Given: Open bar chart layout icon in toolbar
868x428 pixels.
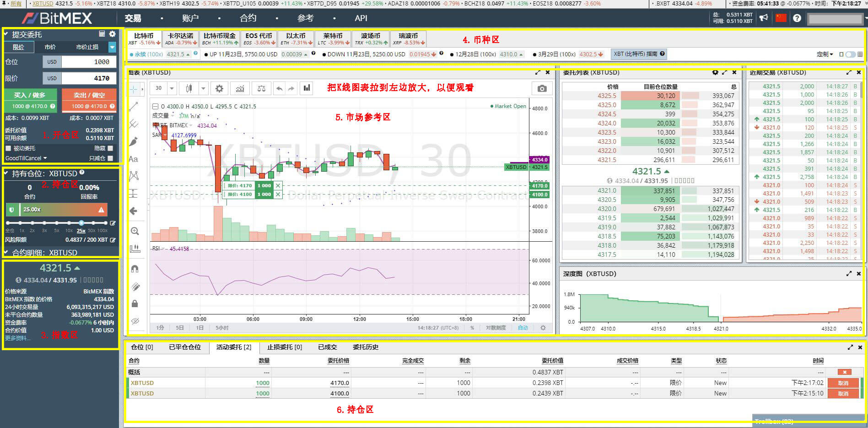Looking at the screenshot, I should (x=307, y=88).
